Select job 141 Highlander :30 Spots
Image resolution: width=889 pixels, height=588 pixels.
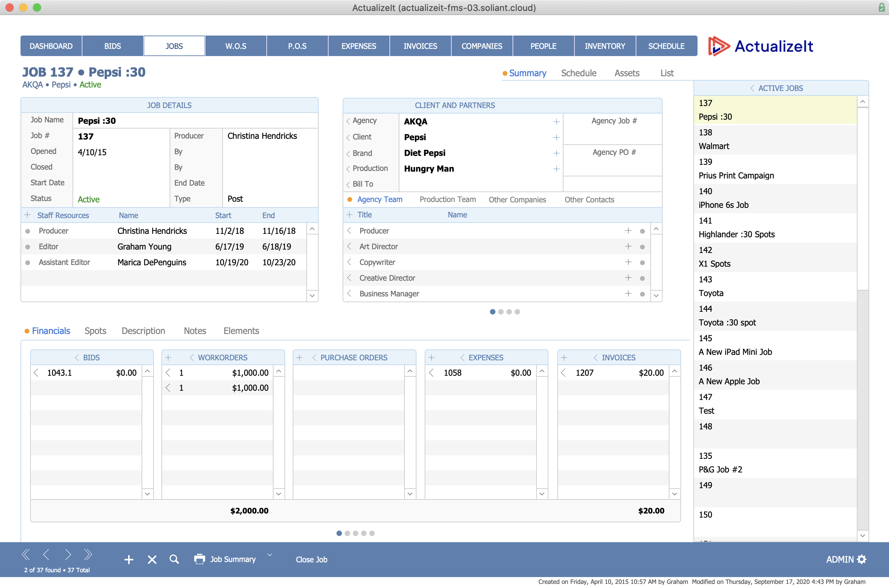pyautogui.click(x=775, y=227)
